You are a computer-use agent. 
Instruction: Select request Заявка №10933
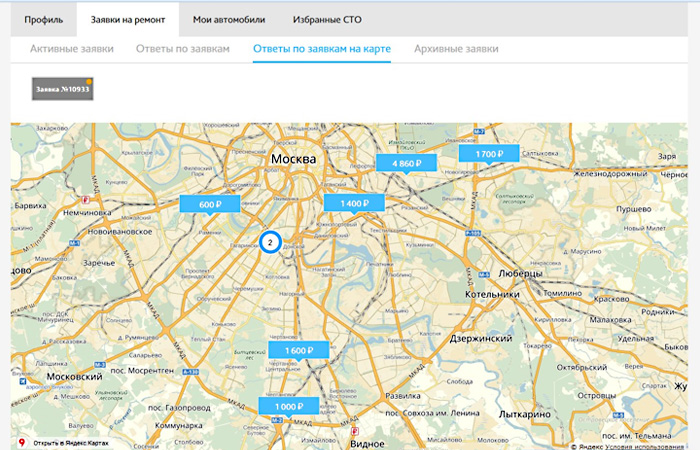[62, 89]
